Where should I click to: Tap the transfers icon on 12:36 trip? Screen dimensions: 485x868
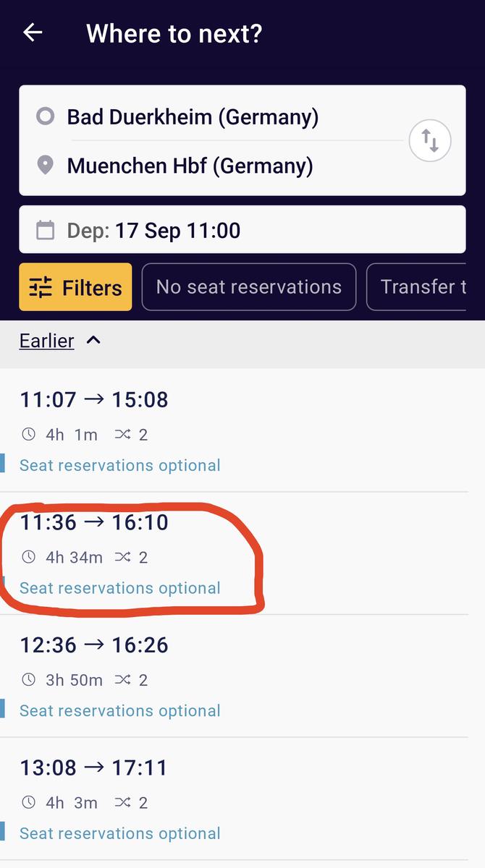122,680
